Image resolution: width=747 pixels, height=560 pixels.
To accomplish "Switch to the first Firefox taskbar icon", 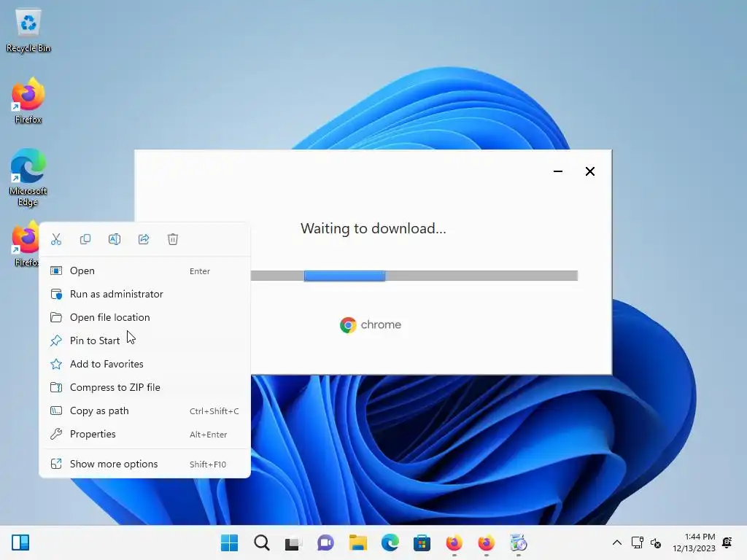I will click(x=454, y=542).
